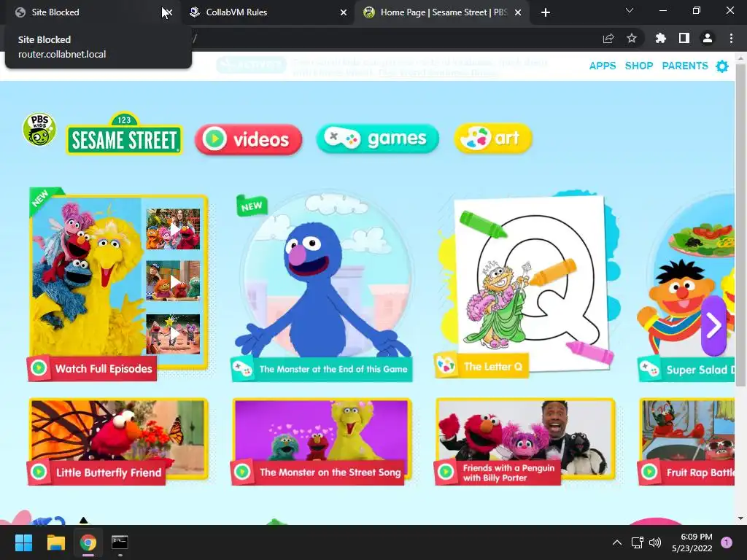747x560 pixels.
Task: Open the PBS Kids logo link
Action: tap(39, 130)
